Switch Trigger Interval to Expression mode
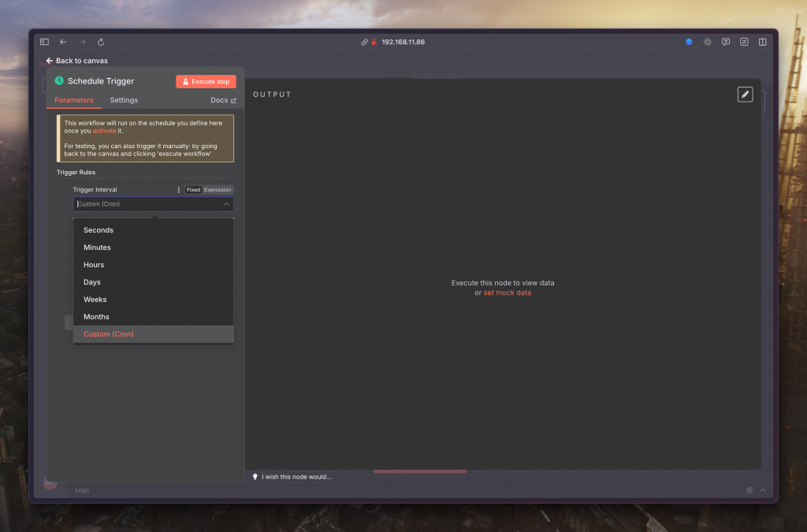The height and width of the screenshot is (532, 807). pos(218,190)
